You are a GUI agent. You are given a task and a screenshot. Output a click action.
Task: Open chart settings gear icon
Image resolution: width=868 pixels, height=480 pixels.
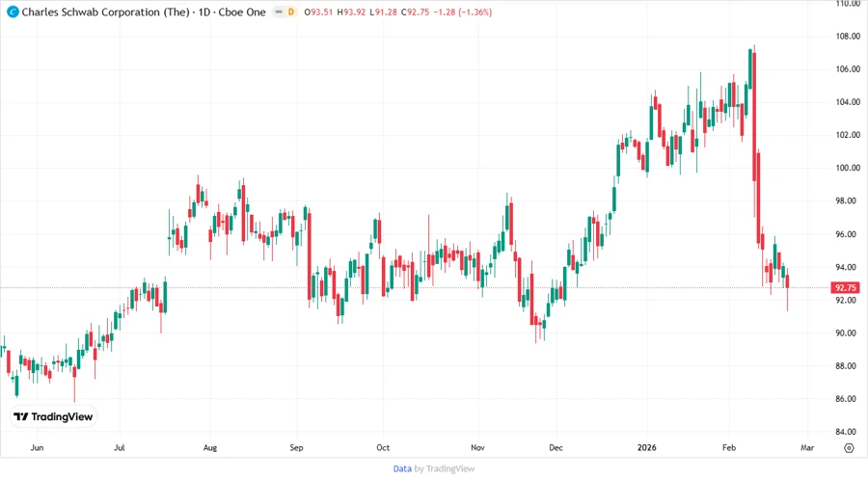[849, 448]
